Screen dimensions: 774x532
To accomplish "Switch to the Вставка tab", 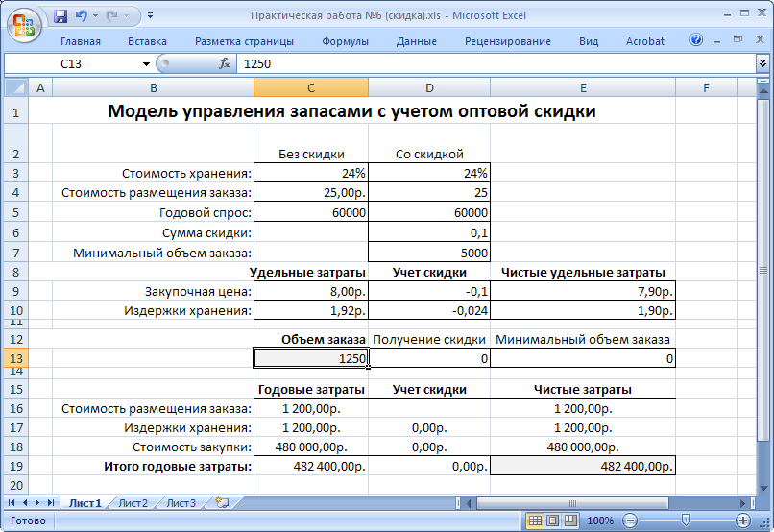I will [147, 41].
